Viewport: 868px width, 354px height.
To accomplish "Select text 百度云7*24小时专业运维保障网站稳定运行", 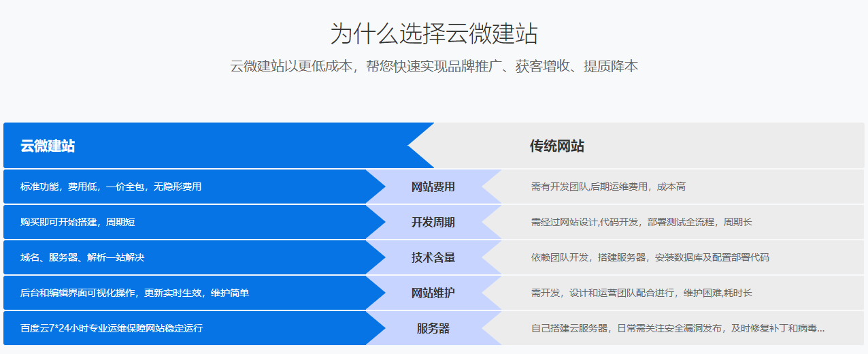I will (x=112, y=328).
